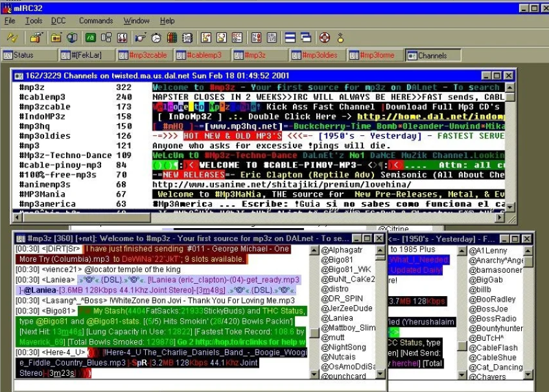The width and height of the screenshot is (549, 392).
Task: Open the Window menu
Action: click(x=137, y=21)
